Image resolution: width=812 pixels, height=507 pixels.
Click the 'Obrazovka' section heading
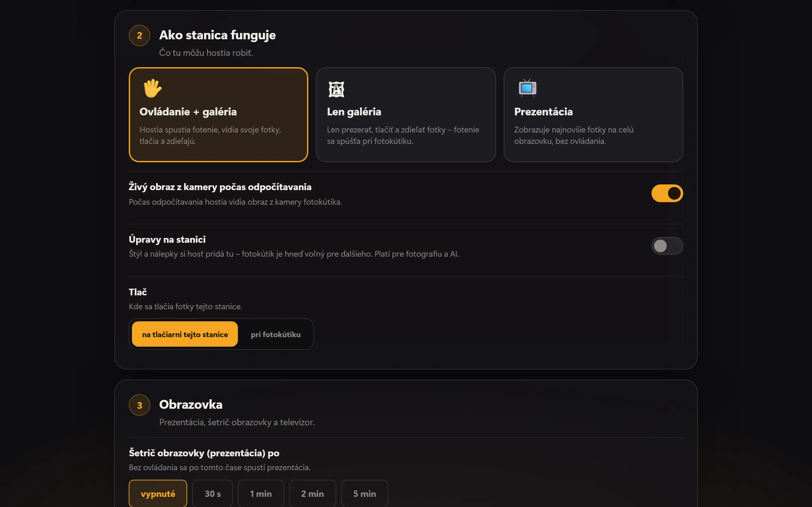pos(191,404)
